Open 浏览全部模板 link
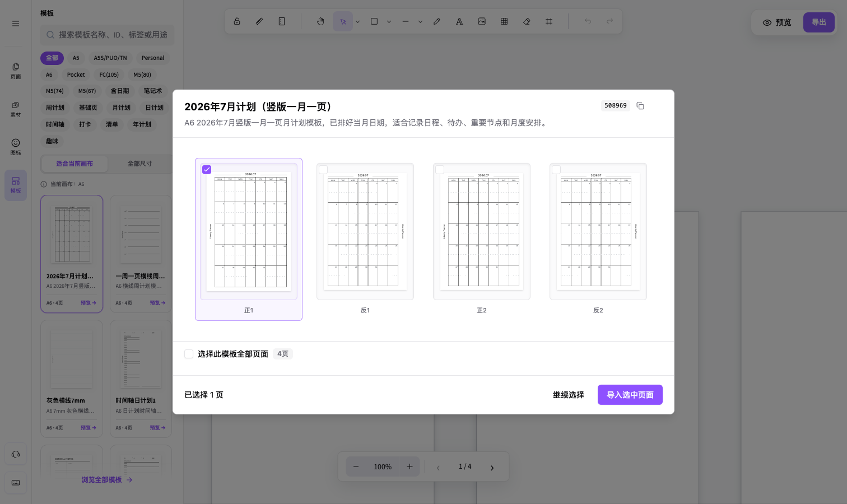Viewport: 847px width, 504px height. 107,480
